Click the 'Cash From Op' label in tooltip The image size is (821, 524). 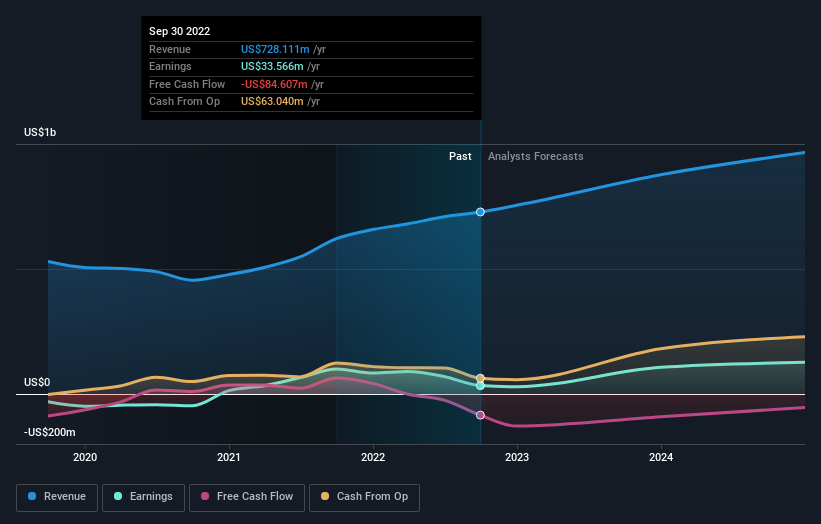(184, 102)
